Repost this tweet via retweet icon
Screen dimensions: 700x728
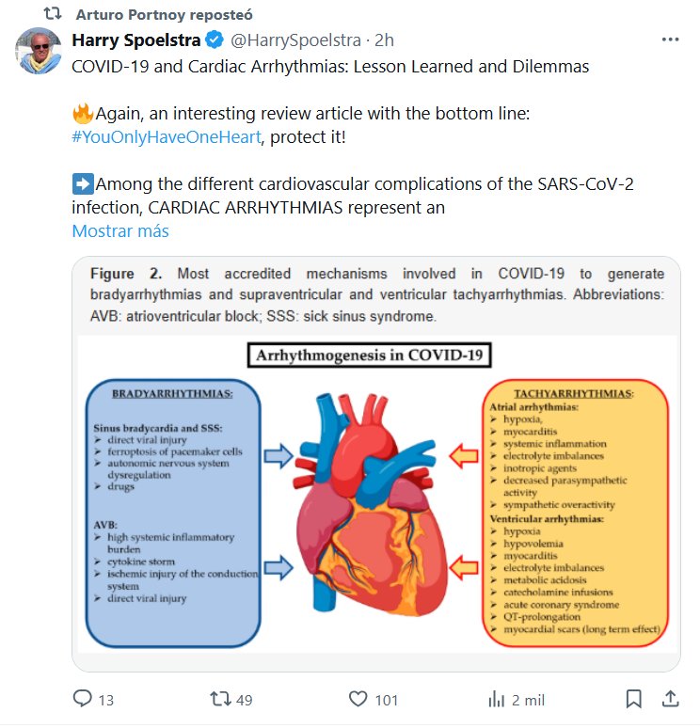(219, 699)
